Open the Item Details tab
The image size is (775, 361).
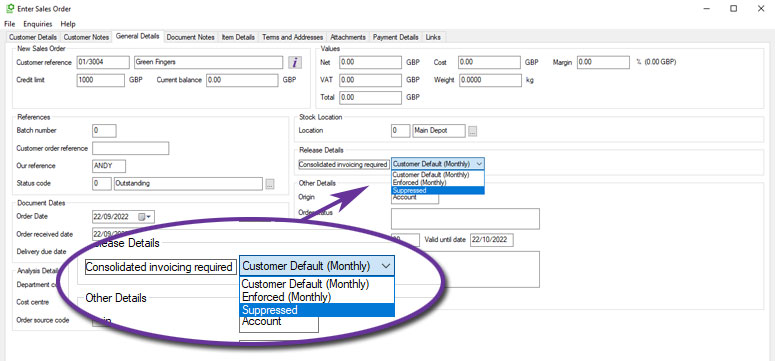[238, 37]
